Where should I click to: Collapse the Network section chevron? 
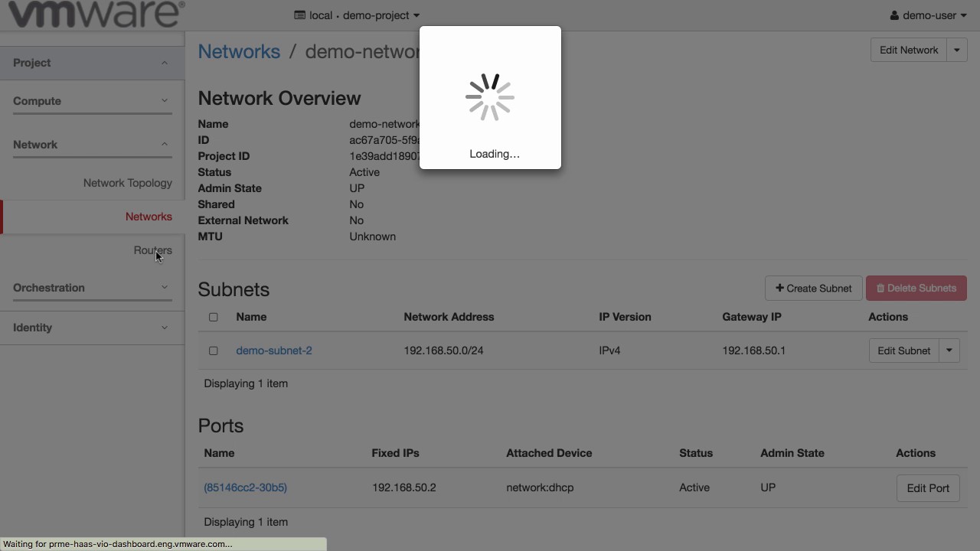coord(164,145)
